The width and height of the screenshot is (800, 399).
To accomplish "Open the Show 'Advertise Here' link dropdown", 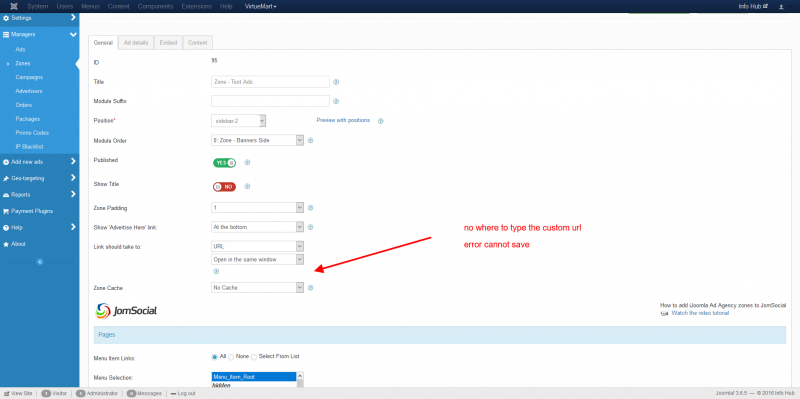I will point(257,227).
